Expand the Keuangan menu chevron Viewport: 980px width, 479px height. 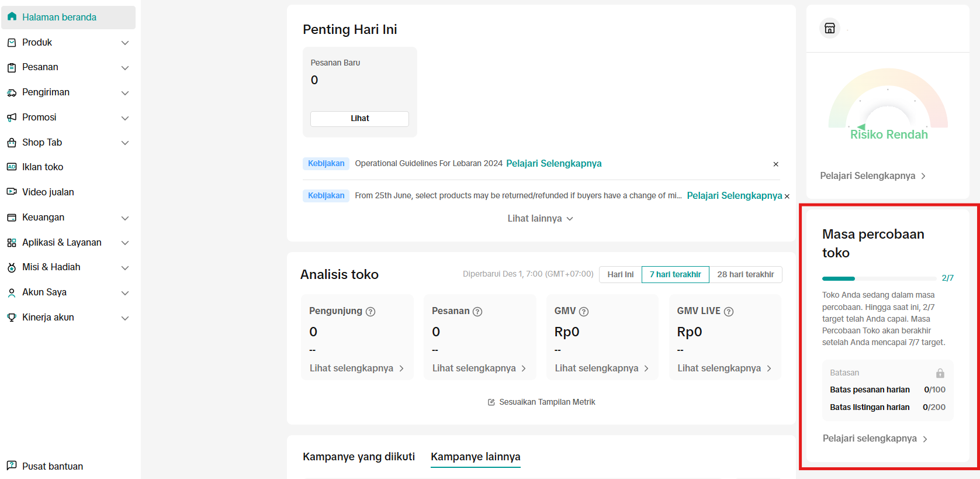click(124, 218)
